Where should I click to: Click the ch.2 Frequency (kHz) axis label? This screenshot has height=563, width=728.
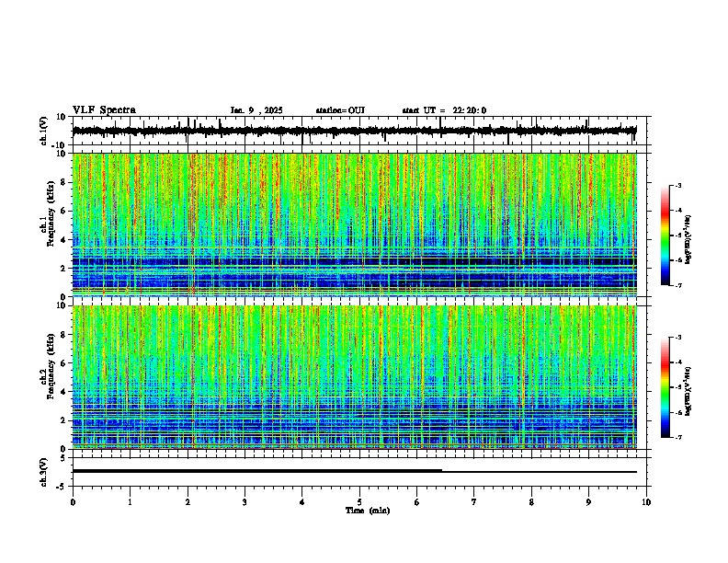pos(51,366)
